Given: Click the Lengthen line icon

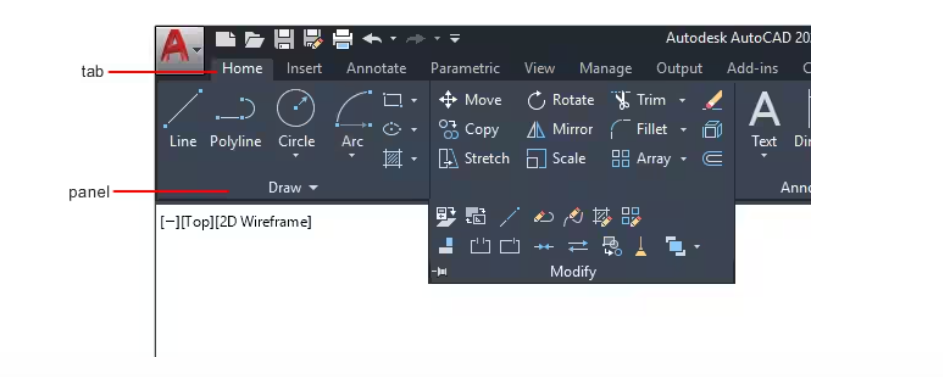Looking at the screenshot, I should click(x=509, y=216).
